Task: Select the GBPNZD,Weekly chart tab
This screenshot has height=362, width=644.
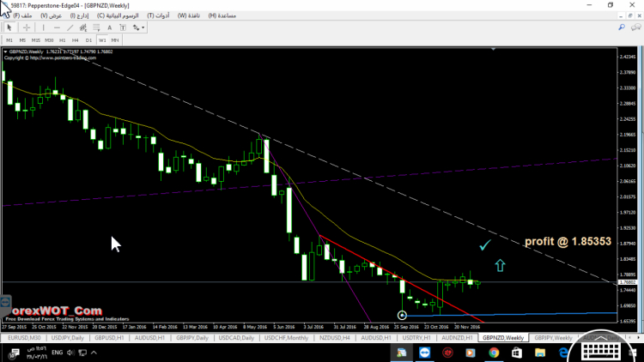Action: 503,338
